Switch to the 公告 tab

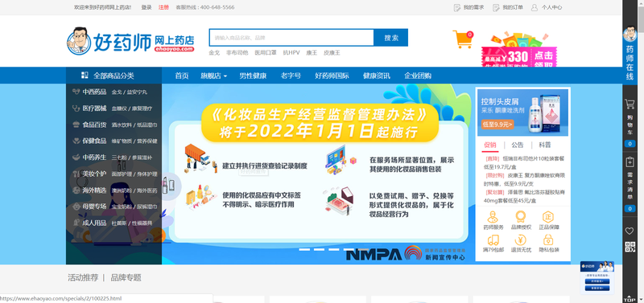click(x=518, y=145)
